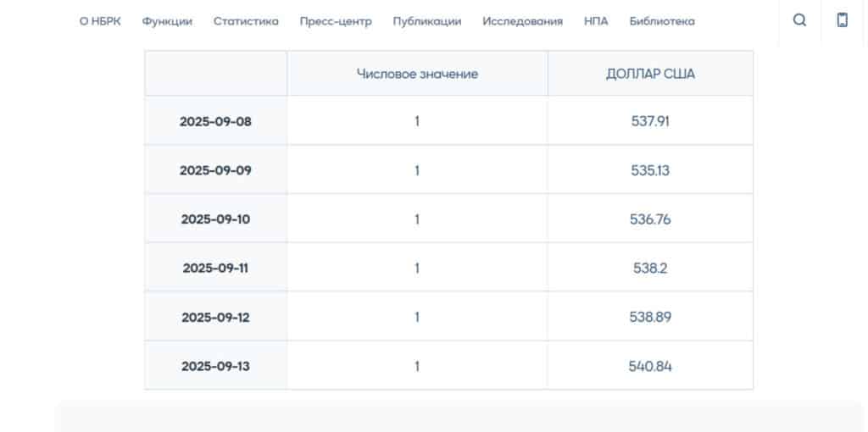Viewport: 868px width, 432px height.
Task: Select the 2025-09-09 date cell
Action: [216, 169]
